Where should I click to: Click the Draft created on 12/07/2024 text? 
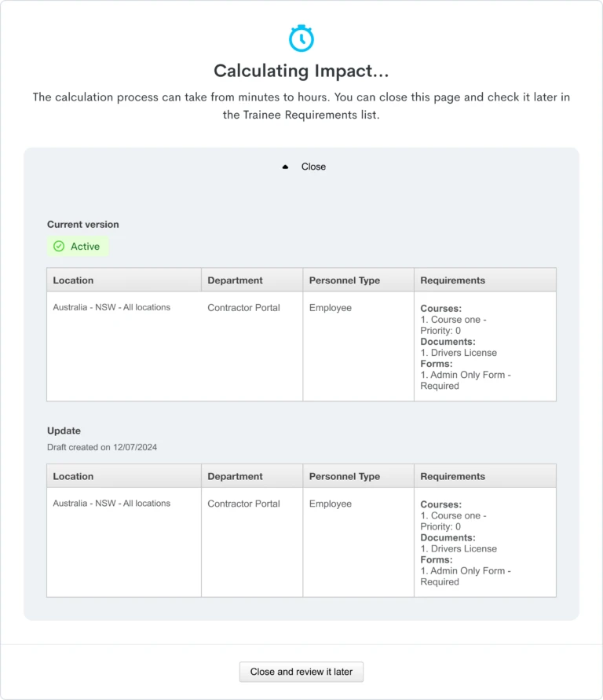[x=102, y=447]
